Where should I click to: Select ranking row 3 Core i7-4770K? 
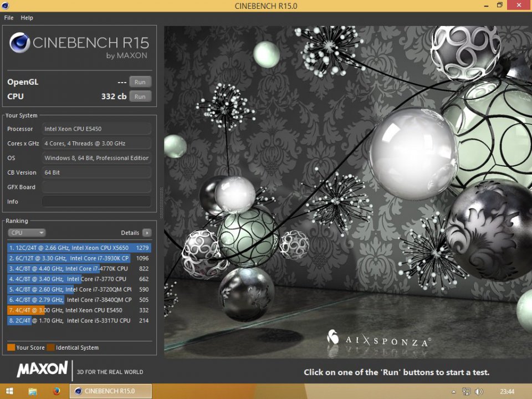tap(79, 269)
